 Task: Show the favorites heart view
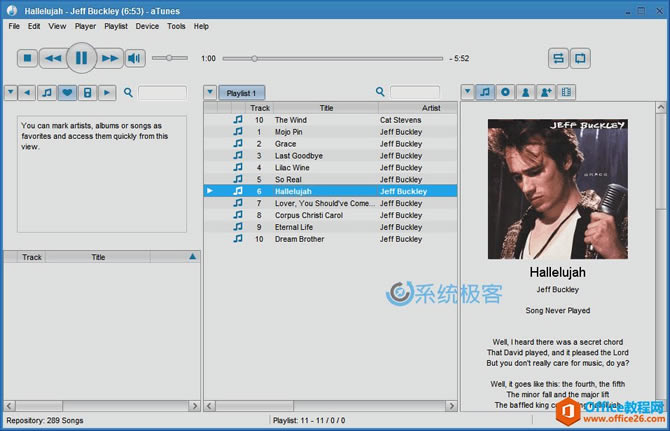(x=67, y=92)
